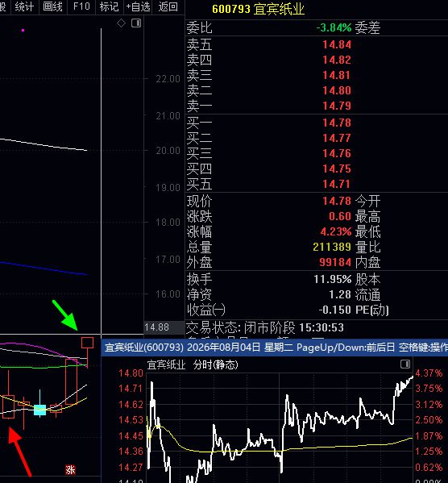Click the small magenta dot marker on the chart
Screen dimensions: 448x483
pyautogui.click(x=23, y=30)
